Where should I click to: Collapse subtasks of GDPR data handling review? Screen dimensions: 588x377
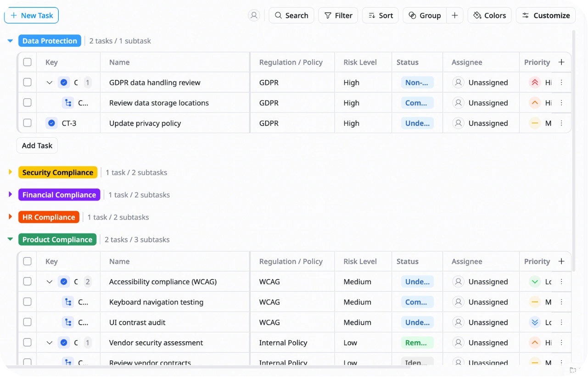tap(50, 83)
